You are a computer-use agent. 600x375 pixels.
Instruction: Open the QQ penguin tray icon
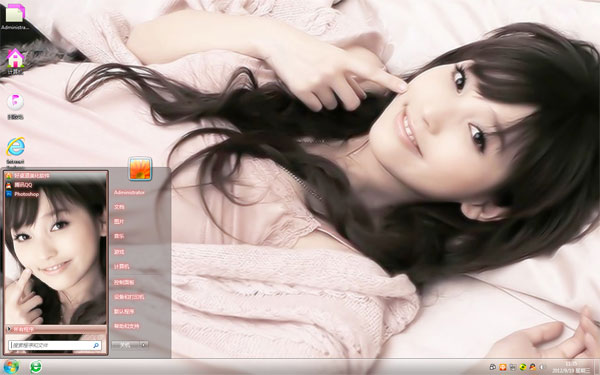coord(532,367)
